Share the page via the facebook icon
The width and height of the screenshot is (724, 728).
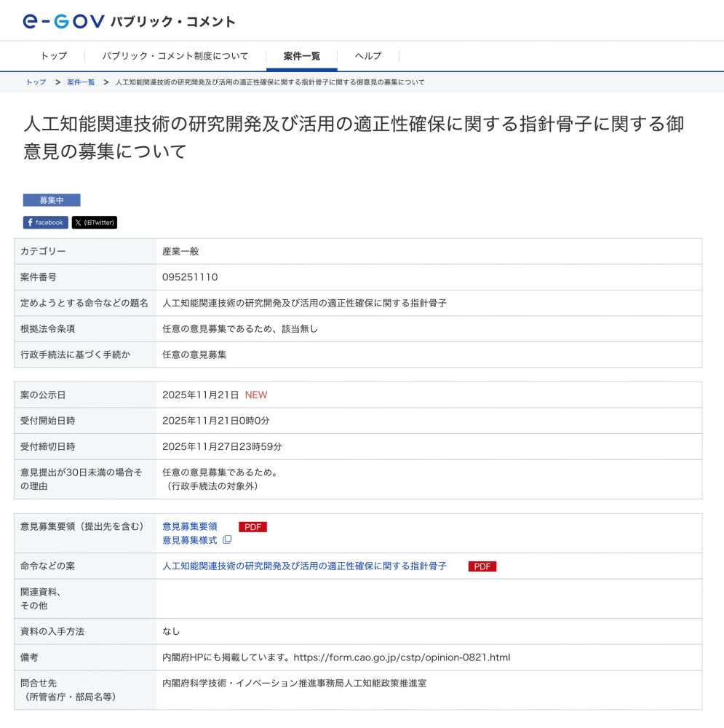click(x=44, y=223)
